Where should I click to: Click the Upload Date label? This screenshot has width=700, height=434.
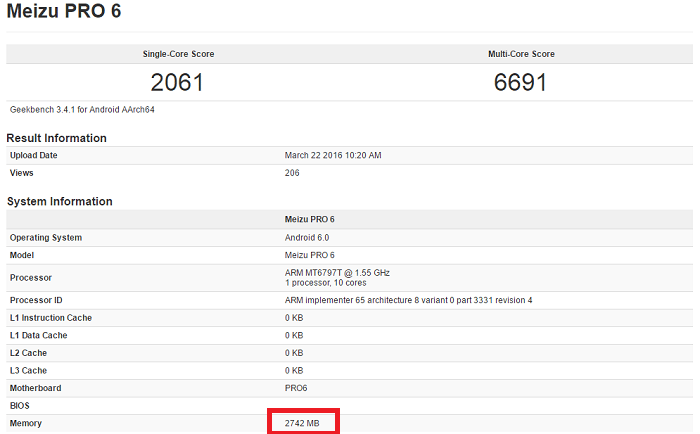(33, 155)
